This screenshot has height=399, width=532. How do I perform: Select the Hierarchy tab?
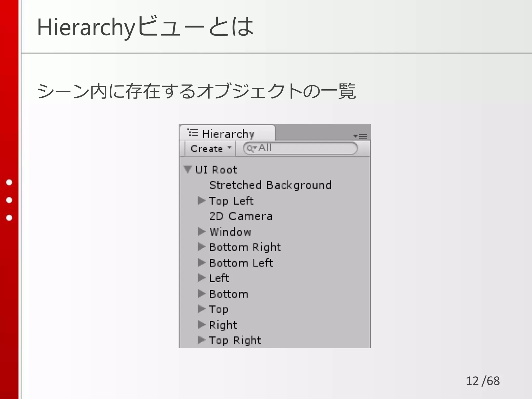click(227, 133)
